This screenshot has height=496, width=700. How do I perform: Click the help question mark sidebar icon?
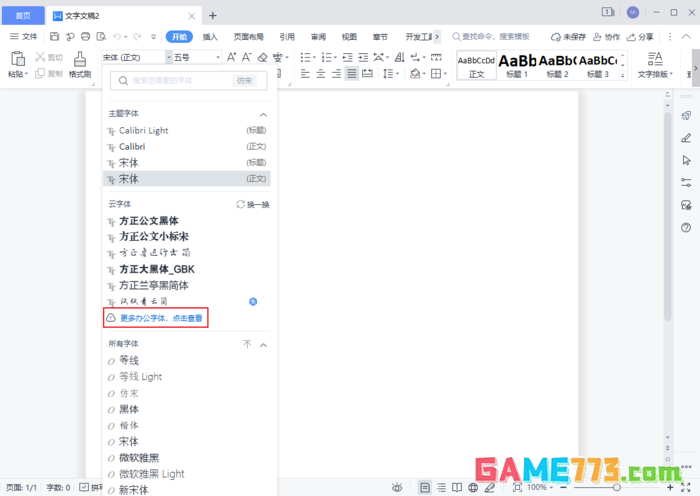(686, 228)
